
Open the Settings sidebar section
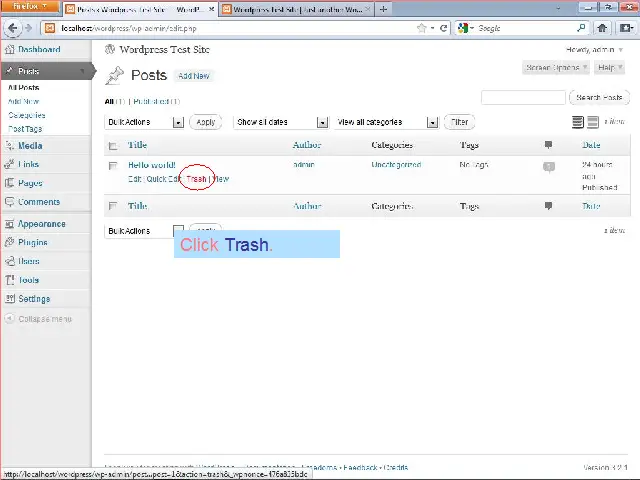pos(34,299)
